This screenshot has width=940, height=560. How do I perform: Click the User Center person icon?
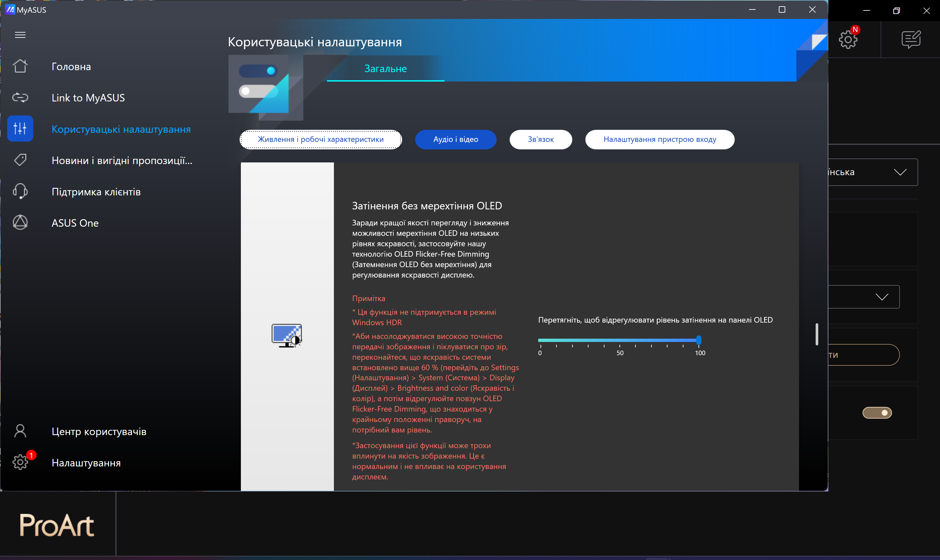[x=20, y=431]
